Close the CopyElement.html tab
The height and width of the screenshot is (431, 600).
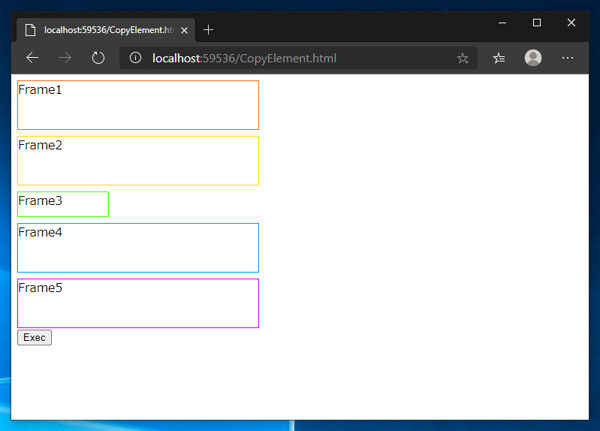click(x=184, y=30)
